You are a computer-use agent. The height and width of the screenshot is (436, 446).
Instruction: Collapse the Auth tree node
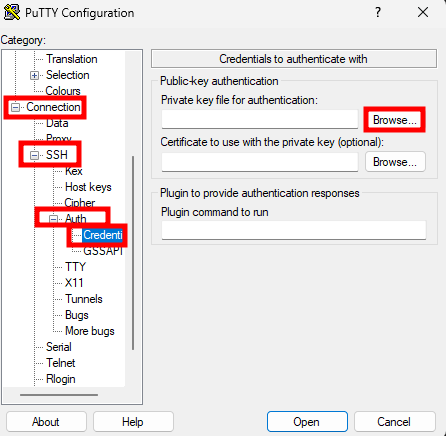(53, 219)
